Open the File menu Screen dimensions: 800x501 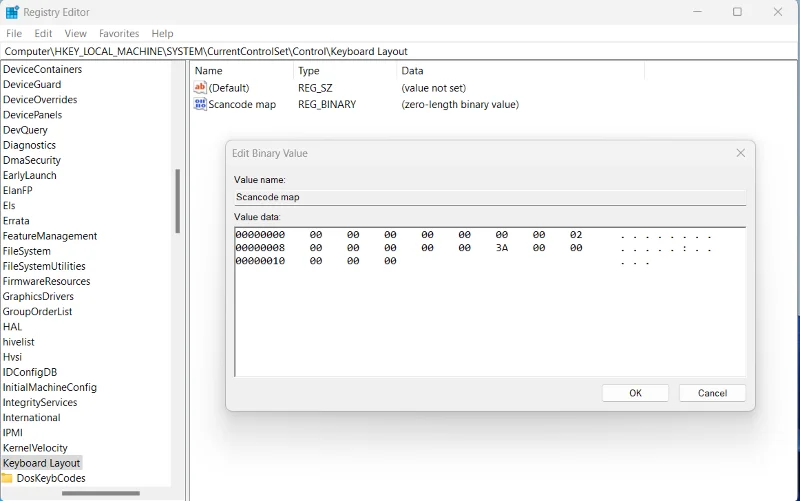[14, 33]
